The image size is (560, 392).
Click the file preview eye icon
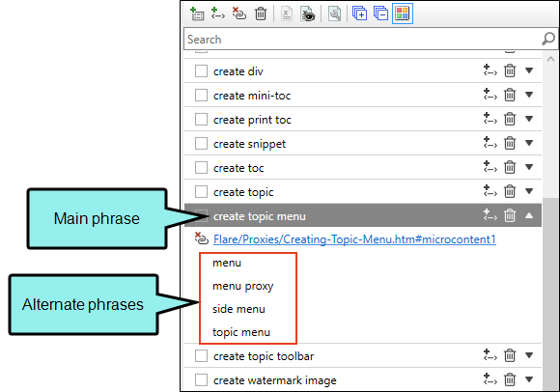(307, 14)
